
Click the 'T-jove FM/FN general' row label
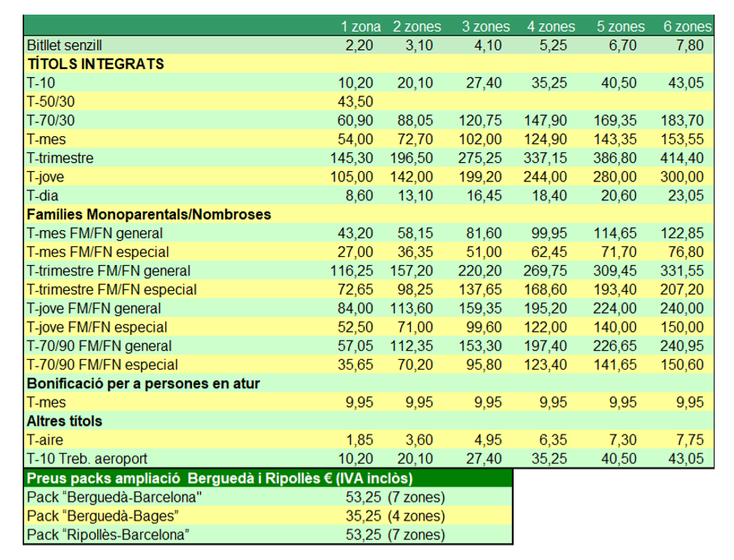(94, 309)
